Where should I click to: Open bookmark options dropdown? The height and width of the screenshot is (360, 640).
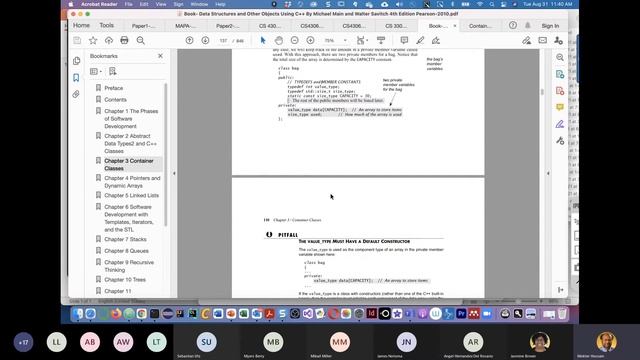[96, 71]
